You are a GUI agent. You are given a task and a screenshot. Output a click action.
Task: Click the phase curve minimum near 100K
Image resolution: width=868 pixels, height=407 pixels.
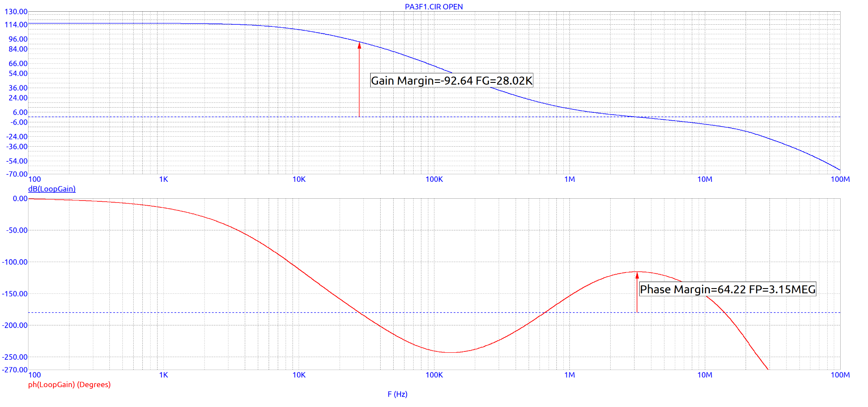pos(451,352)
